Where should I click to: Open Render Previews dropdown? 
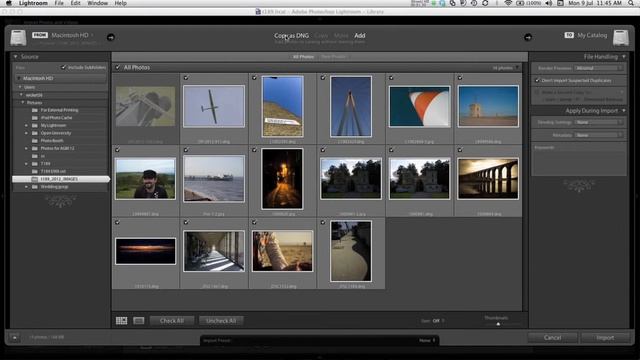[x=599, y=68]
